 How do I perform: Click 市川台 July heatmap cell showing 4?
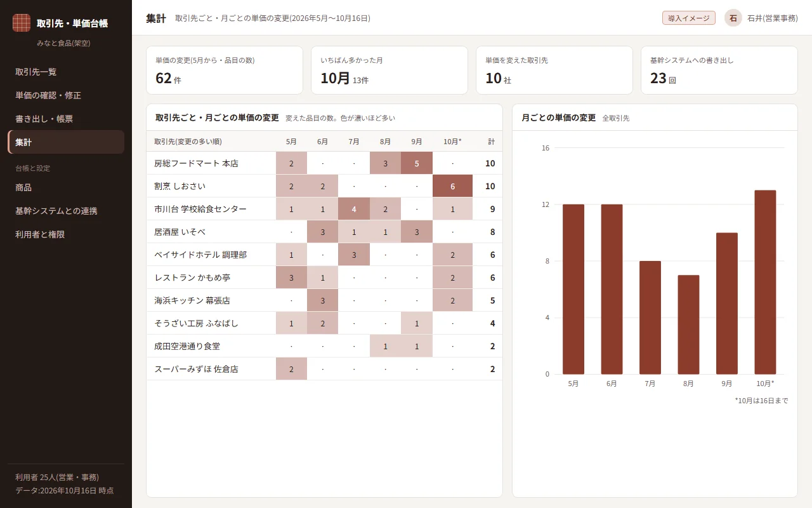(x=354, y=209)
